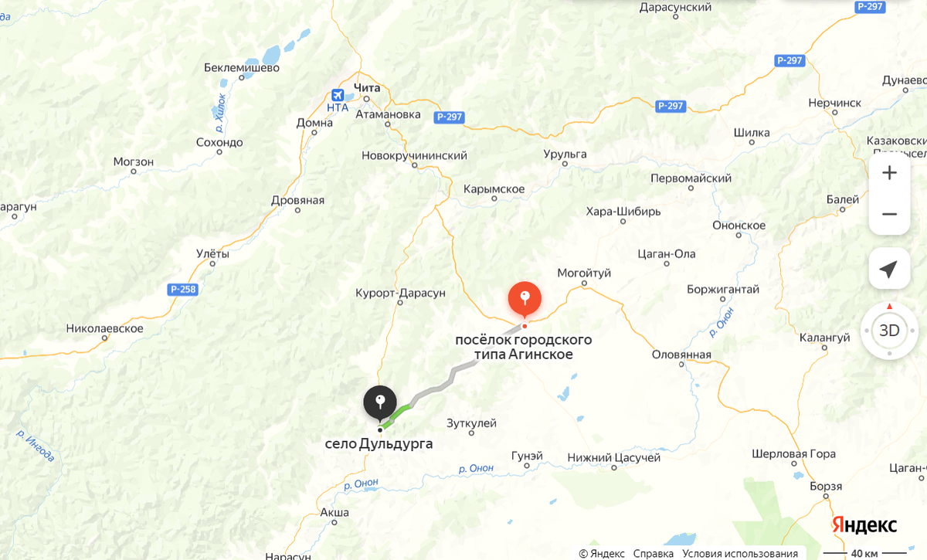The height and width of the screenshot is (560, 927).
Task: Select the Чита city label
Action: 367,87
